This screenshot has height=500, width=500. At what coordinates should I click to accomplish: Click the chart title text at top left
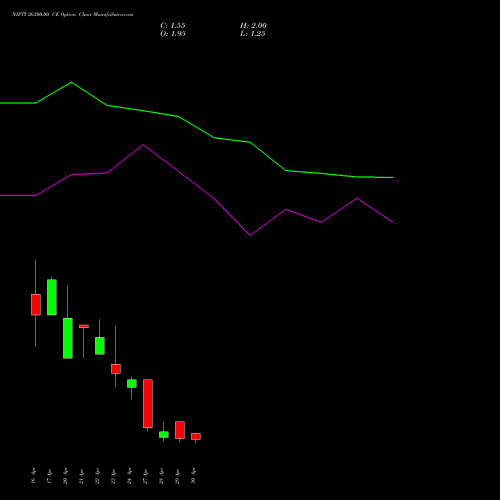click(73, 14)
